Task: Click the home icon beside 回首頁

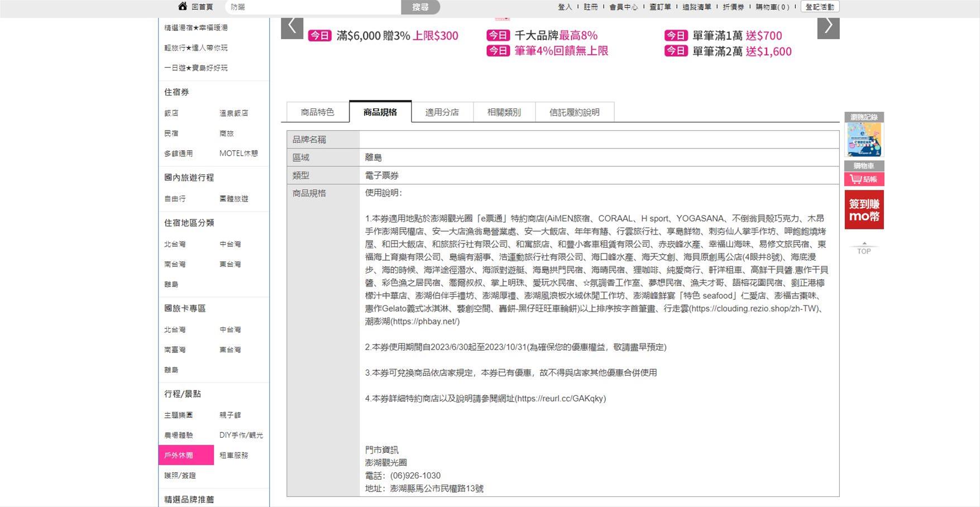Action: tap(183, 6)
